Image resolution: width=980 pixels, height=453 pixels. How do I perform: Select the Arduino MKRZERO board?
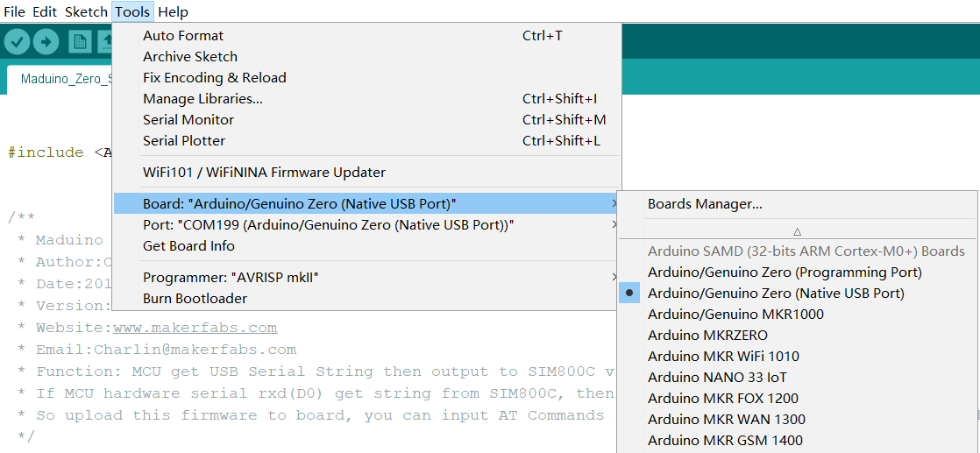pyautogui.click(x=798, y=336)
